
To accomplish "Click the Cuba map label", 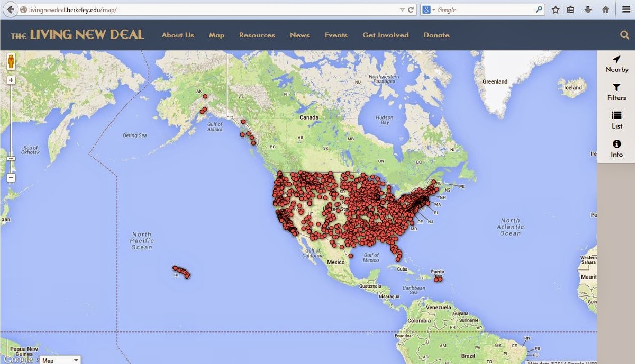I will (x=402, y=269).
